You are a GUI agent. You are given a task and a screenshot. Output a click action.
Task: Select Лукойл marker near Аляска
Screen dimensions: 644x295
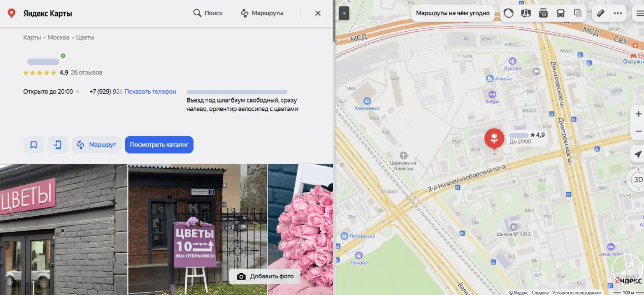[512, 61]
